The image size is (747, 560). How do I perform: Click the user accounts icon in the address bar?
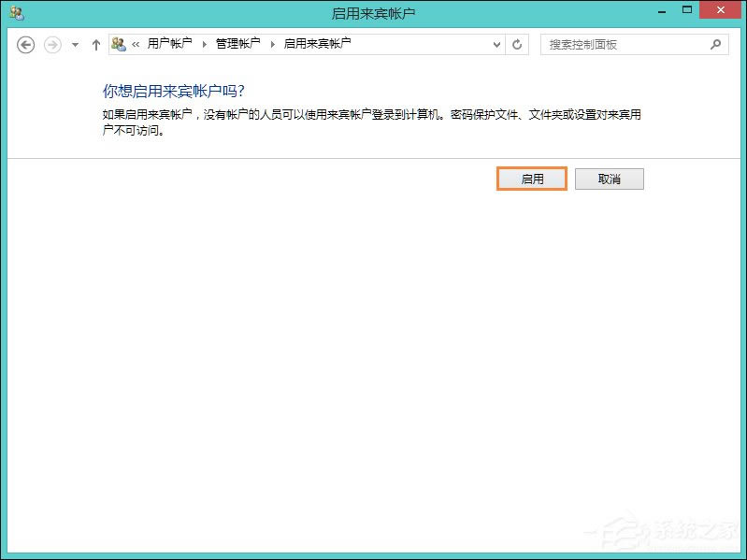pos(119,44)
